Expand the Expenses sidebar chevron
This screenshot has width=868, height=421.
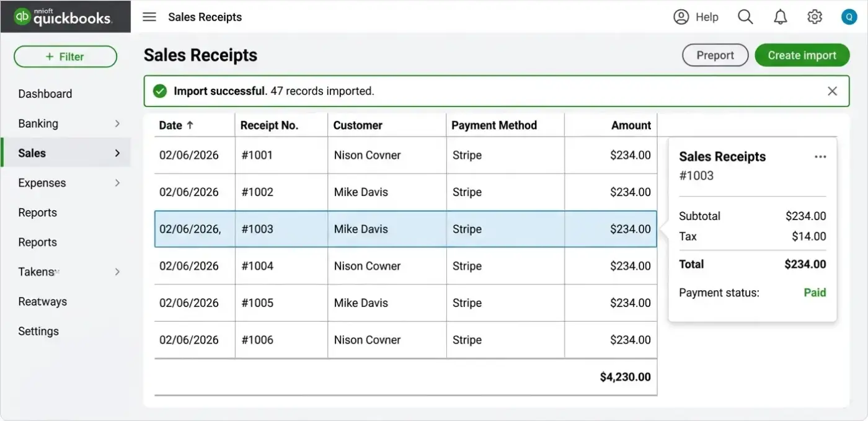coord(117,183)
